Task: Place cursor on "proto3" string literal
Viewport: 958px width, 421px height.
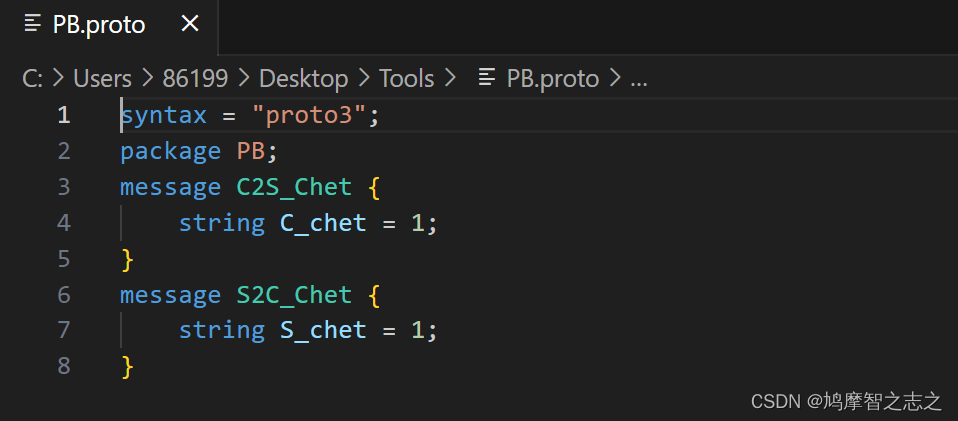Action: (309, 115)
